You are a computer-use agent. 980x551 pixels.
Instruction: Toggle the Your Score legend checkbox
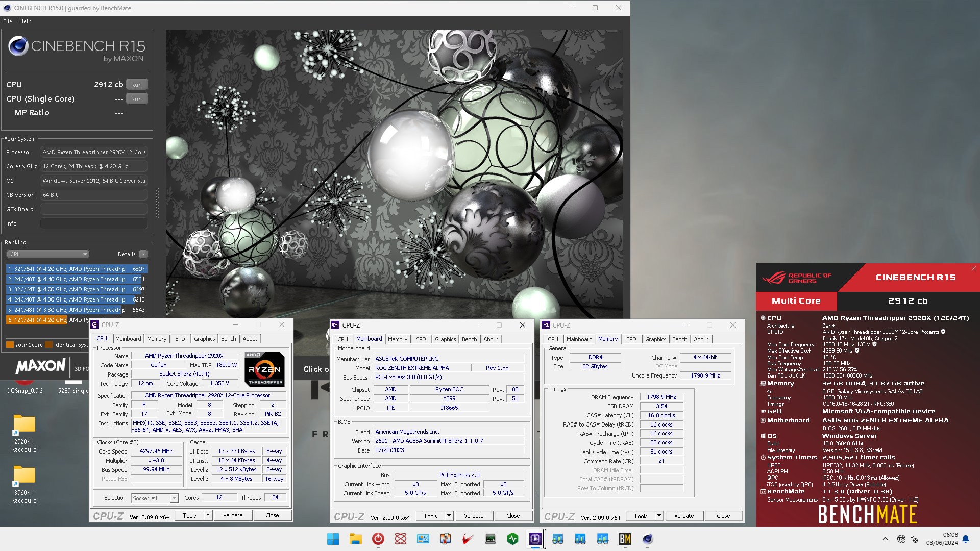(x=10, y=345)
